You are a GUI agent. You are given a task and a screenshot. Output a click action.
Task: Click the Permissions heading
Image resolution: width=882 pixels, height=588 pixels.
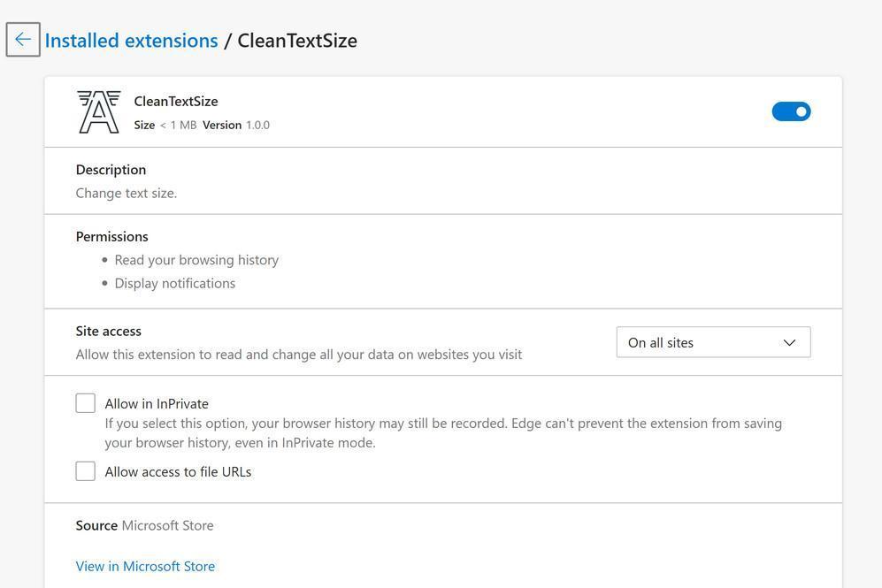pyautogui.click(x=111, y=237)
